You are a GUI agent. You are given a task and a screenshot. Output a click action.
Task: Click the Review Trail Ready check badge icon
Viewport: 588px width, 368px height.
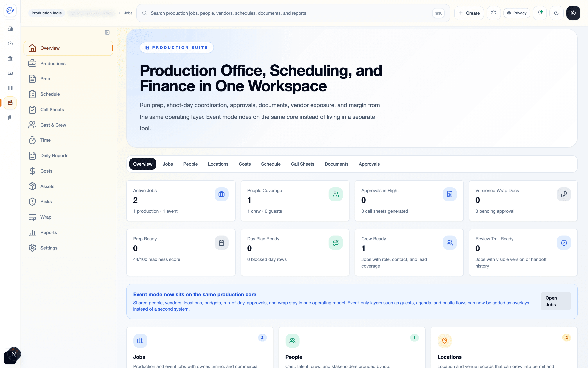pyautogui.click(x=564, y=243)
